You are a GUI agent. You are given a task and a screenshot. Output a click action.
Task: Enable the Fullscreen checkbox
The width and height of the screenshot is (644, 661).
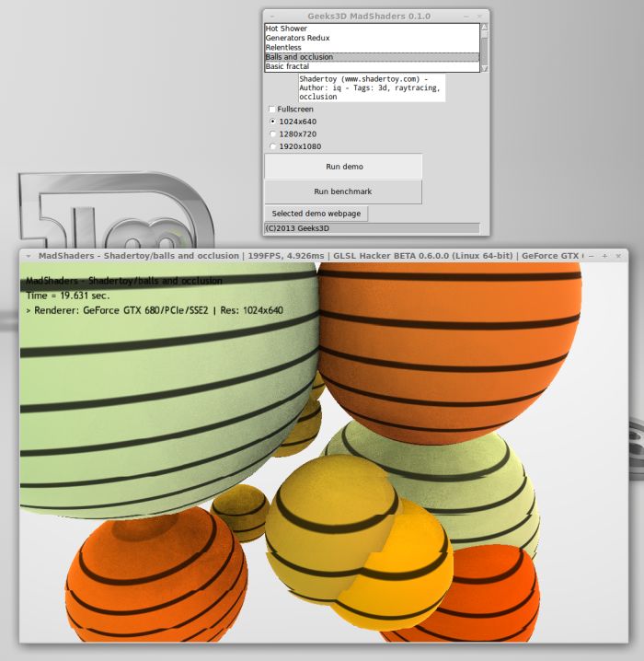click(x=272, y=110)
